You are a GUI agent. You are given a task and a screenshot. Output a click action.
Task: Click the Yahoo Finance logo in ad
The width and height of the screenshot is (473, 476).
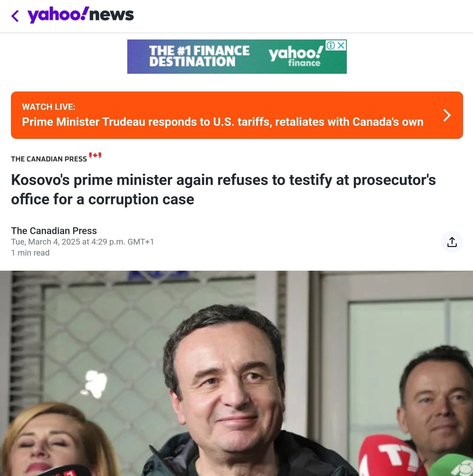[296, 55]
